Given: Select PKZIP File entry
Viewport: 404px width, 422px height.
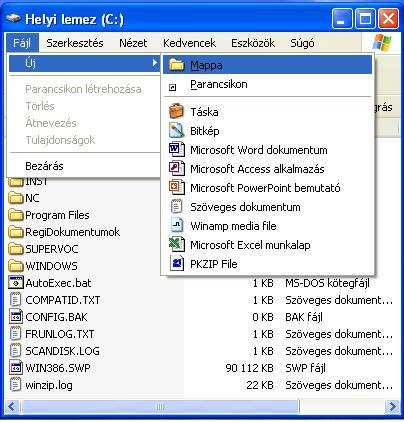Looking at the screenshot, I should pyautogui.click(x=268, y=264).
